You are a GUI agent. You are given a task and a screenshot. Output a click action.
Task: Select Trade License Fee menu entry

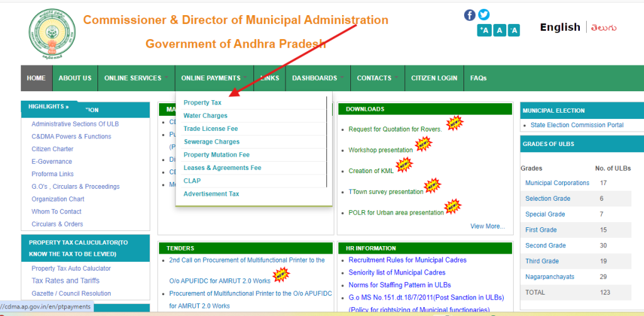[x=211, y=128]
